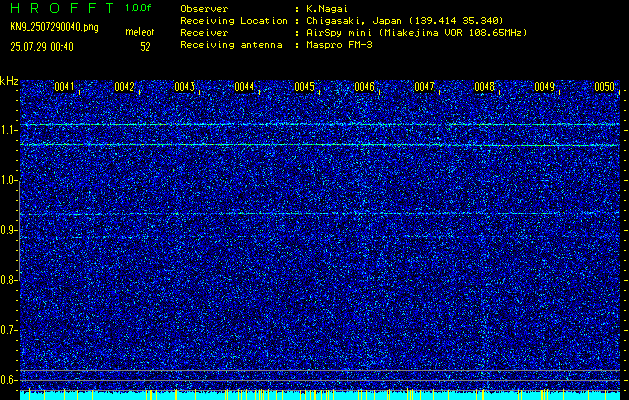
Task: Click the 1.0 kHz axis label
Action: [x=8, y=180]
